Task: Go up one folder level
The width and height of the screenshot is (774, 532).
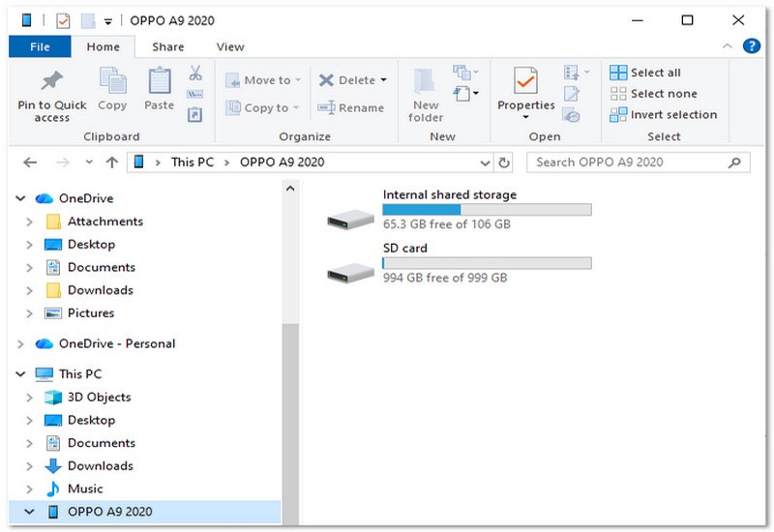Action: (112, 163)
